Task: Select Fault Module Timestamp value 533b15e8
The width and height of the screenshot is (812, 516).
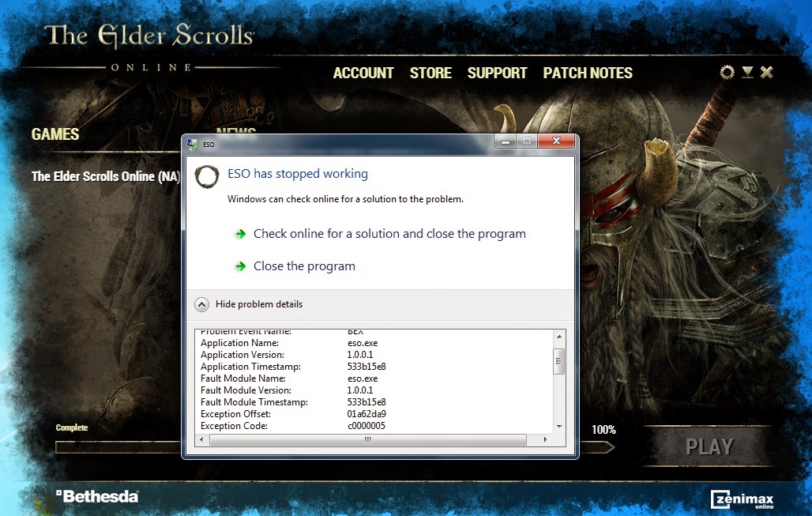Action: (x=367, y=402)
